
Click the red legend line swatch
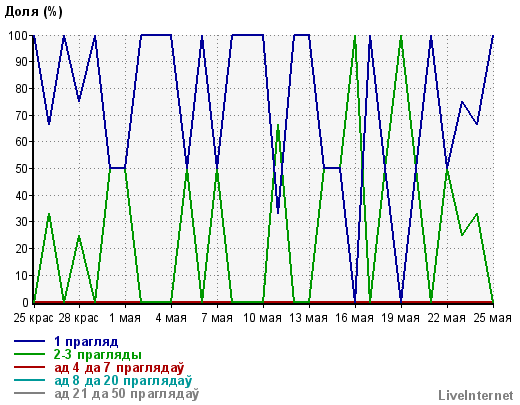pos(29,367)
